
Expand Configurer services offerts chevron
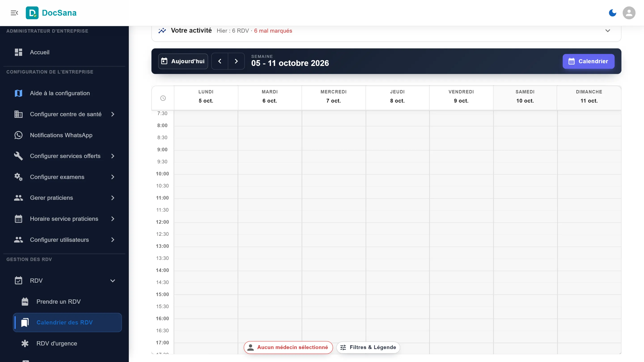click(113, 156)
